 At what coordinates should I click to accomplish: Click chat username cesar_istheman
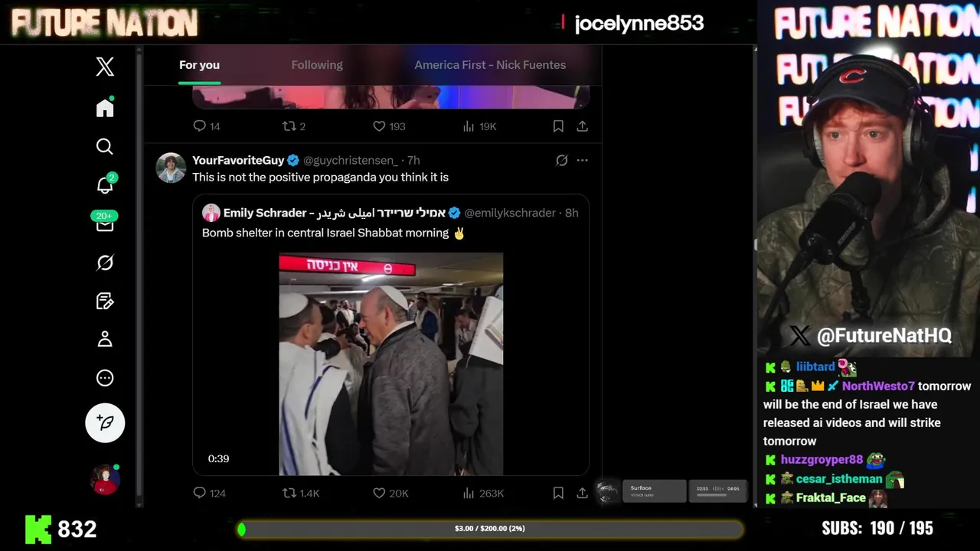(839, 479)
